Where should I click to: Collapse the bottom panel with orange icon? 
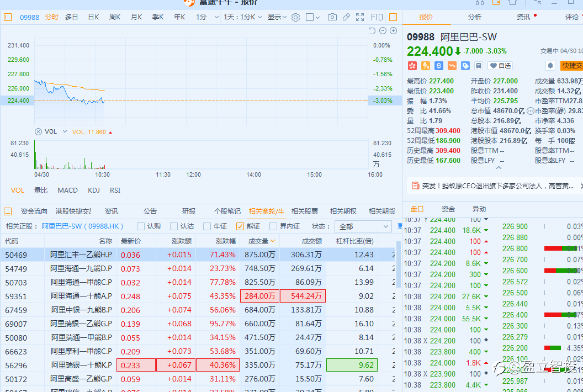tap(7, 211)
